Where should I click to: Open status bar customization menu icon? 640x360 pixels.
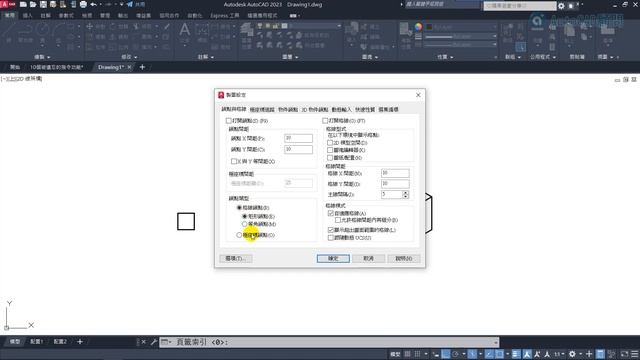tap(635, 354)
